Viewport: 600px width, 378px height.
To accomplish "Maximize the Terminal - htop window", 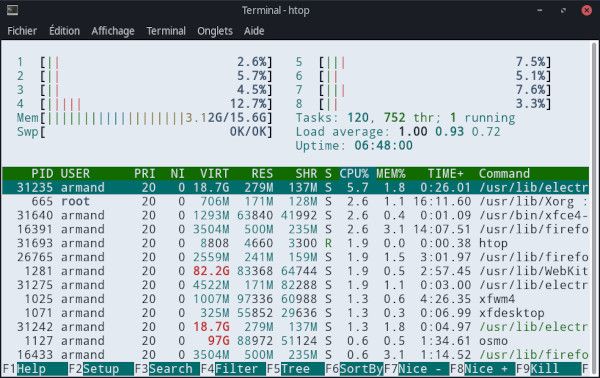I will (x=563, y=10).
